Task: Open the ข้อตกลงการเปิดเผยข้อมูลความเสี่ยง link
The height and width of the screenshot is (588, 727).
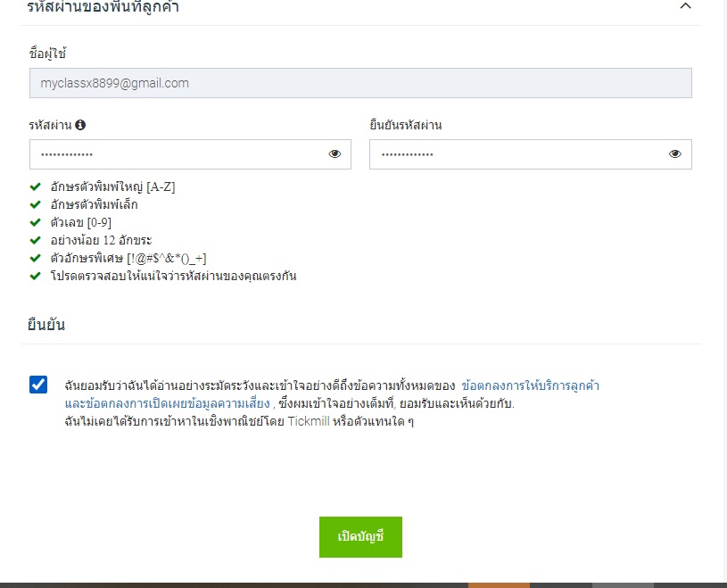Action: point(168,404)
